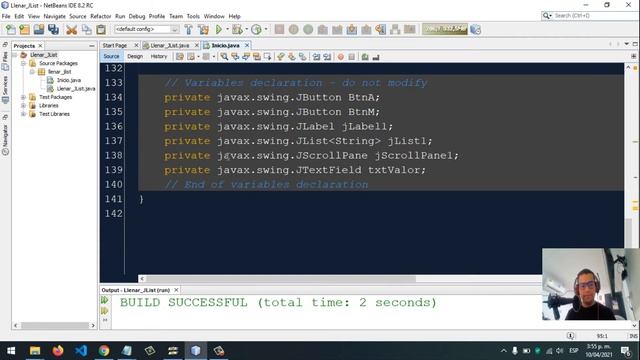The image size is (640, 360).
Task: Click the garbage collection icon beside memory bar
Action: pyautogui.click(x=476, y=29)
